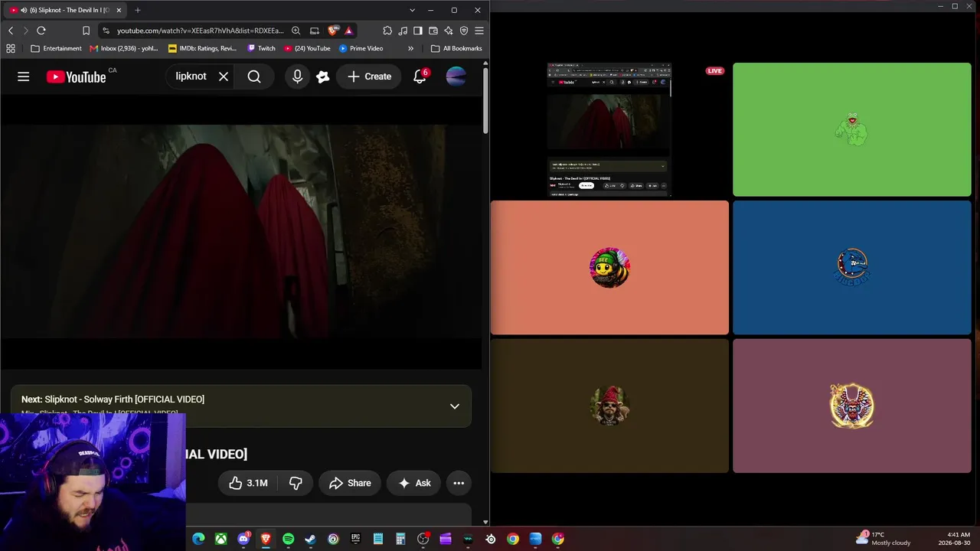Open the tab search dropdown arrow
980x551 pixels.
[x=412, y=10]
